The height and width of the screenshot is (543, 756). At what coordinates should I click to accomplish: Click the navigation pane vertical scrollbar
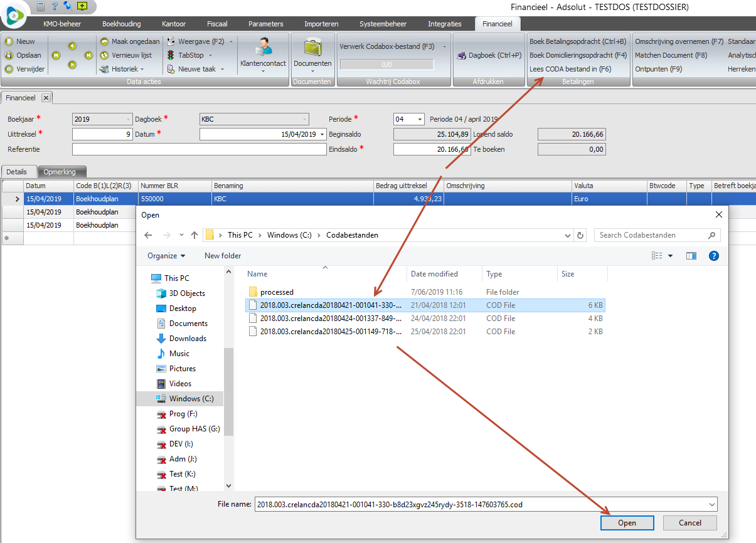coord(229,389)
